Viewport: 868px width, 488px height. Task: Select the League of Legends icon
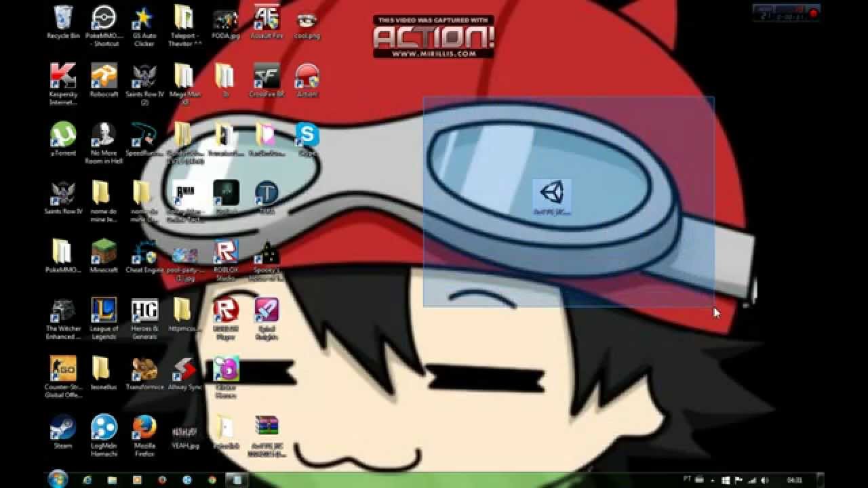(104, 319)
